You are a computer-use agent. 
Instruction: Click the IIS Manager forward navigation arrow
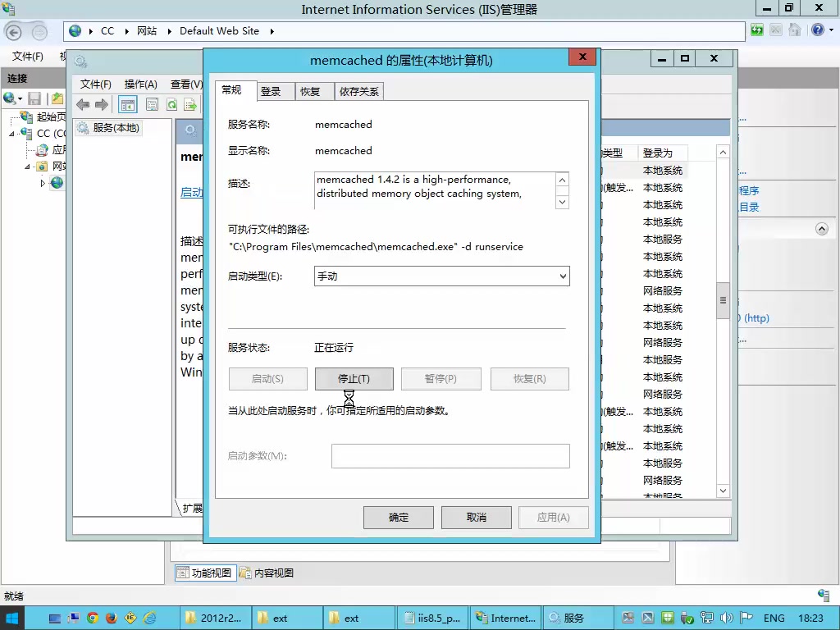click(x=39, y=33)
